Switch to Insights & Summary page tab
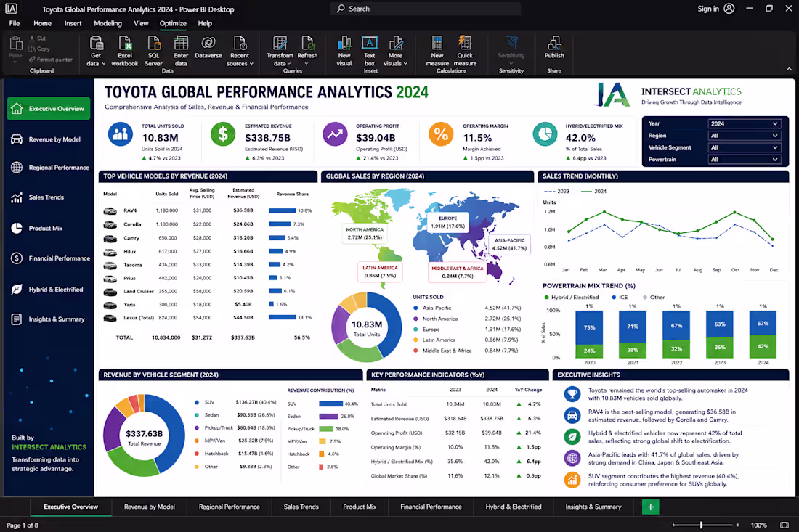Screen dimensions: 799x532 593,507
